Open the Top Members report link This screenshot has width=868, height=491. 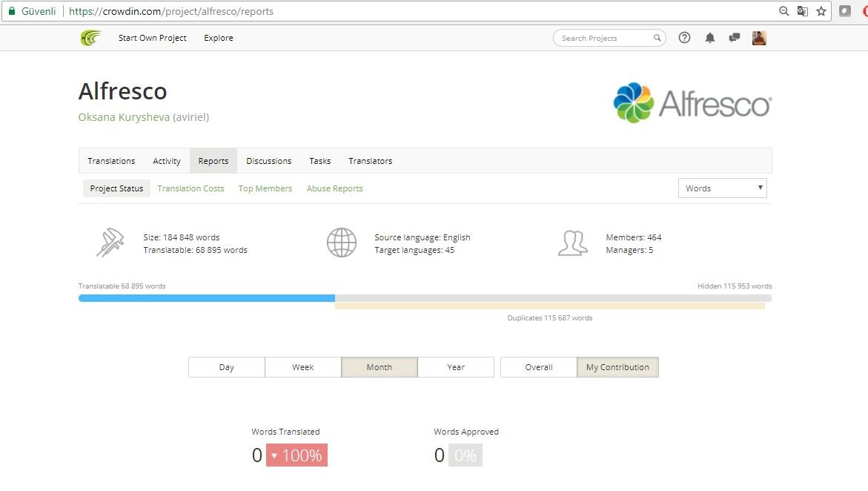click(265, 188)
